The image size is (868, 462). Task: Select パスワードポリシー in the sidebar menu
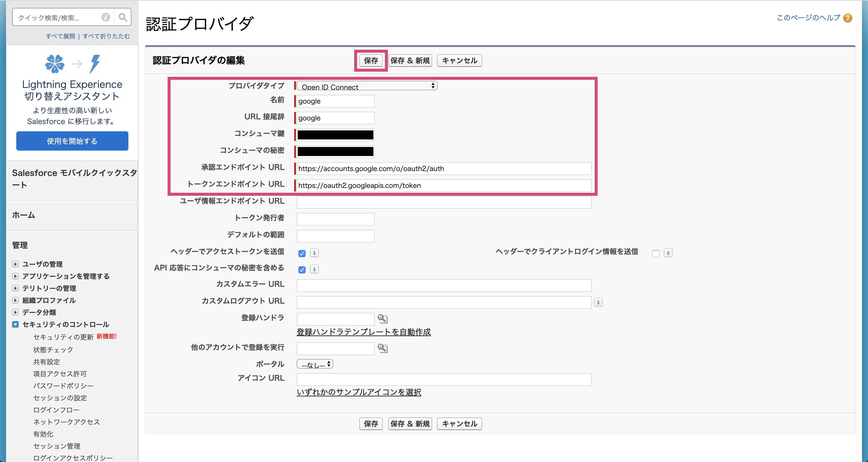coord(63,386)
